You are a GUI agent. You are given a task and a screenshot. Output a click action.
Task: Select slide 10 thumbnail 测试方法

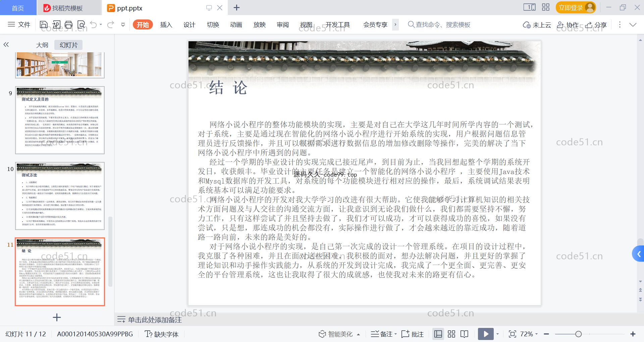[x=60, y=196]
